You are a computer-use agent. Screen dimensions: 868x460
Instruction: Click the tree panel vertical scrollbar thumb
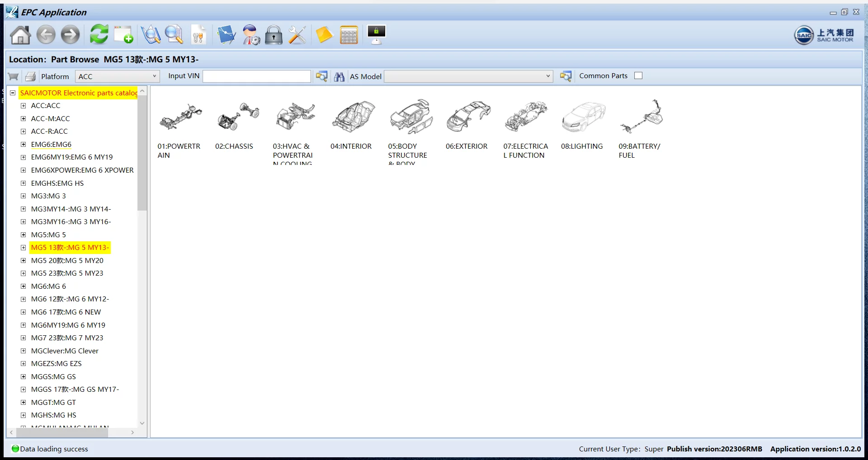tap(142, 154)
